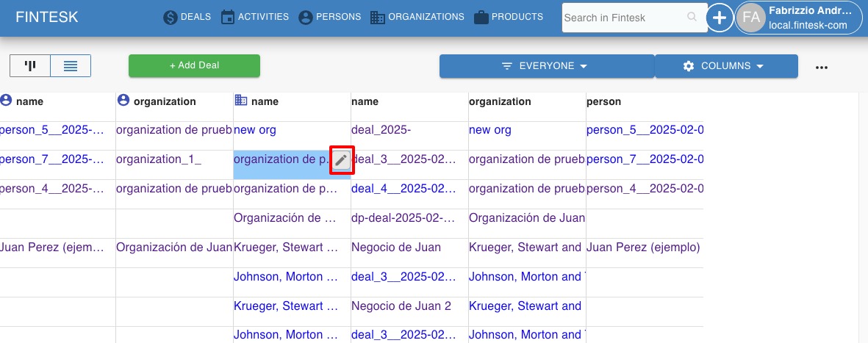Expand the Everyone filter dropdown
This screenshot has width=868, height=343.
point(546,66)
